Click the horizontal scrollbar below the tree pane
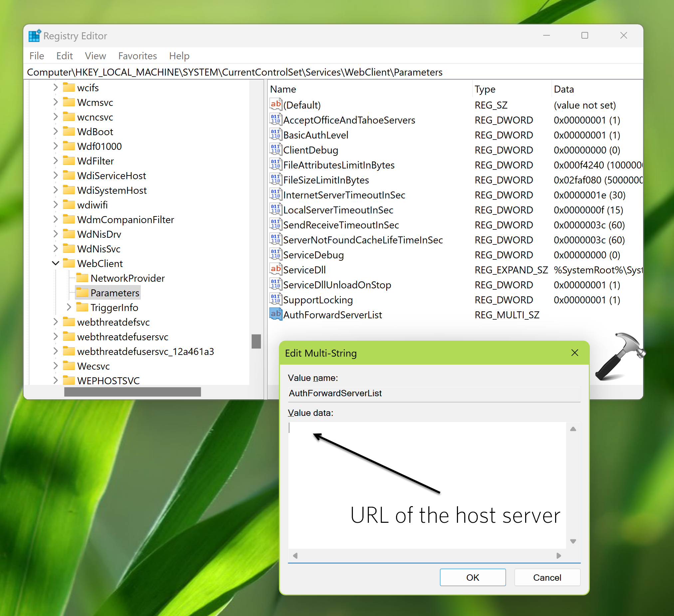674x616 pixels. click(x=132, y=392)
